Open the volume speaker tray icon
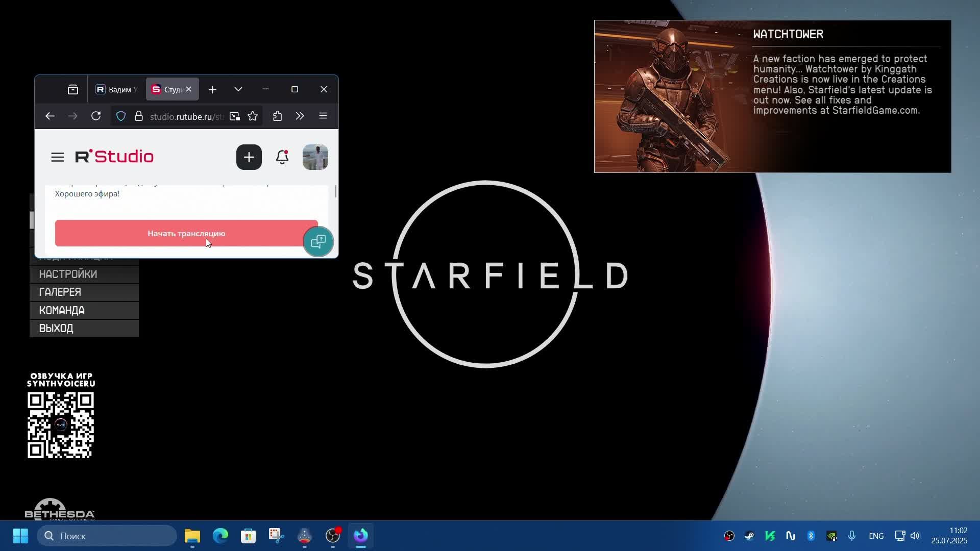This screenshot has width=980, height=551. click(x=915, y=536)
